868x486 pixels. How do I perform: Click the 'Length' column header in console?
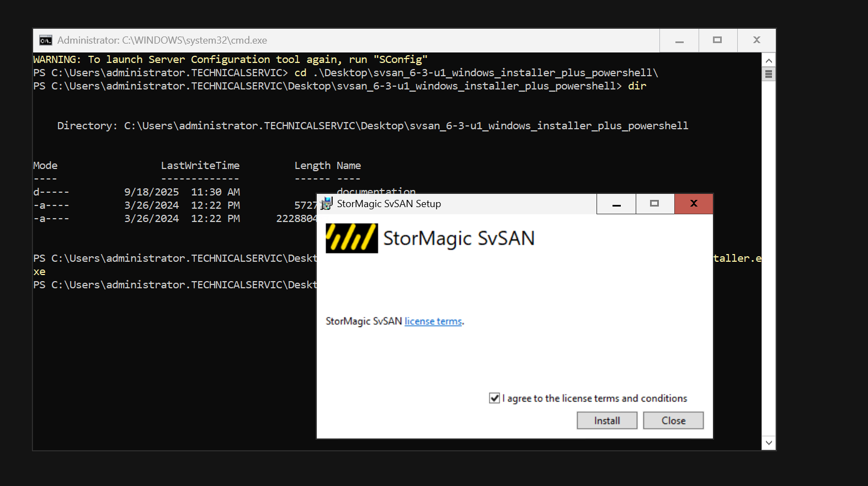(x=312, y=166)
